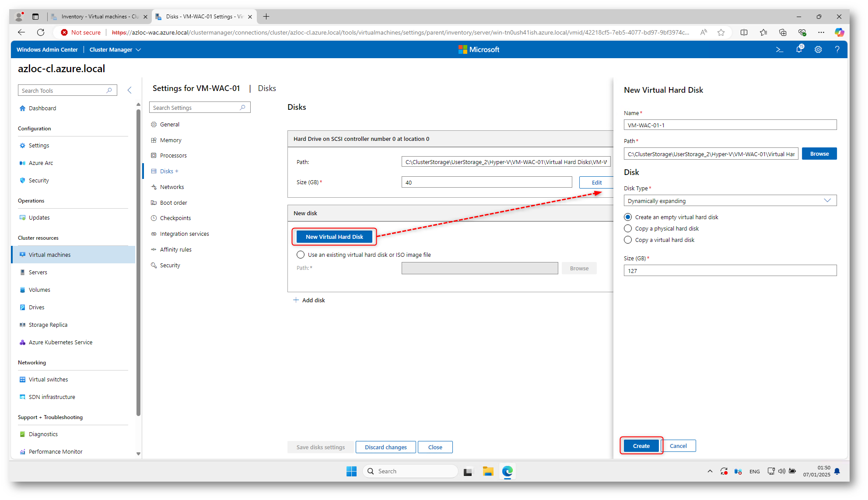
Task: Cancel the New Virtual Hard Disk panel
Action: tap(678, 446)
